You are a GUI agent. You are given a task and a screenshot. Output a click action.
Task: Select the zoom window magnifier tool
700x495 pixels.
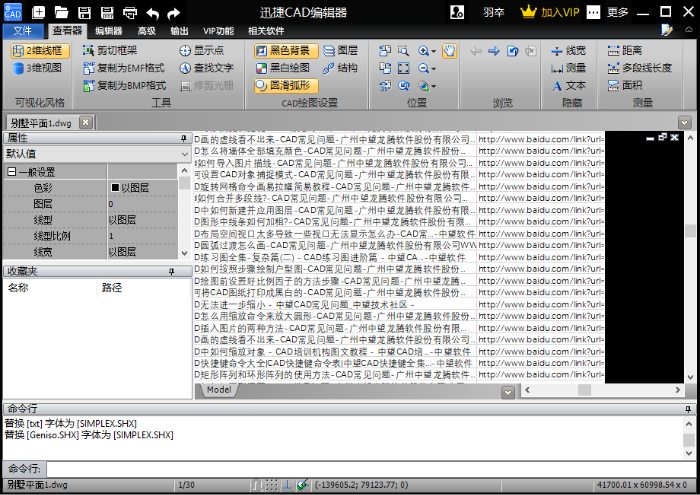pos(403,51)
